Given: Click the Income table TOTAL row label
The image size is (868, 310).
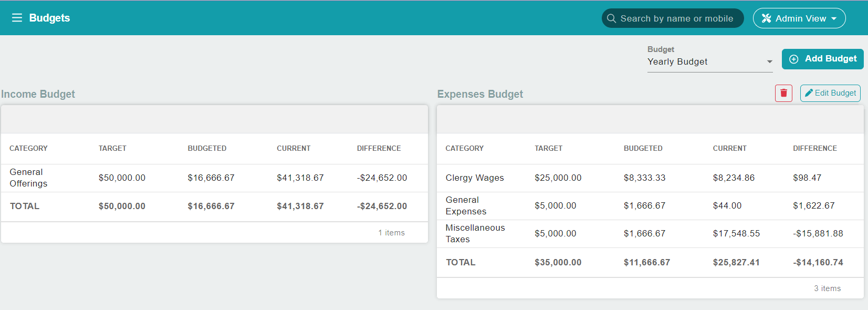Looking at the screenshot, I should pos(25,206).
